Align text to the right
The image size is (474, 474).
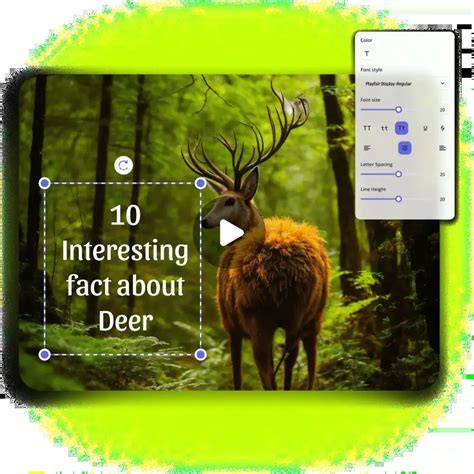click(442, 148)
